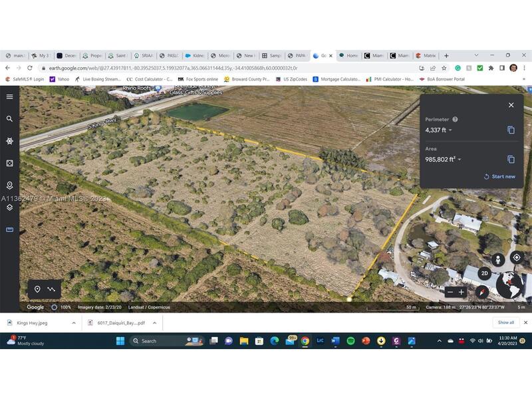Open SafeMLS Login bookmark
532x399 pixels.
click(x=25, y=79)
